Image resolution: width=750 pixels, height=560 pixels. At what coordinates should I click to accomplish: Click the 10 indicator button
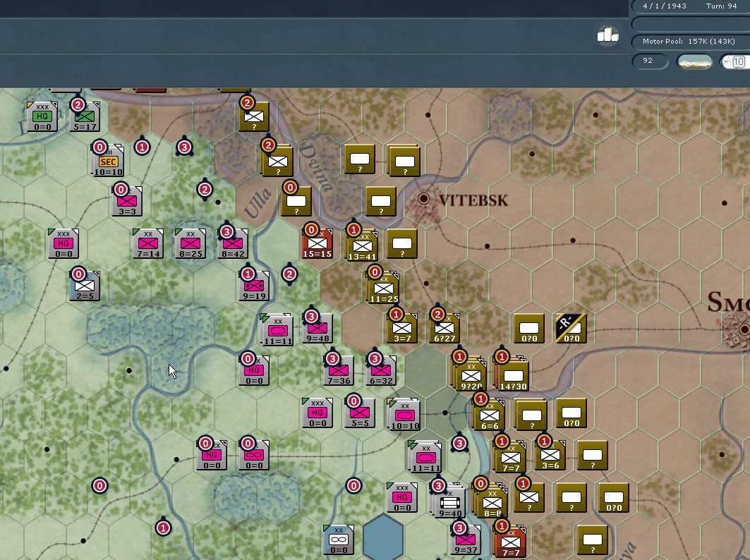click(735, 61)
